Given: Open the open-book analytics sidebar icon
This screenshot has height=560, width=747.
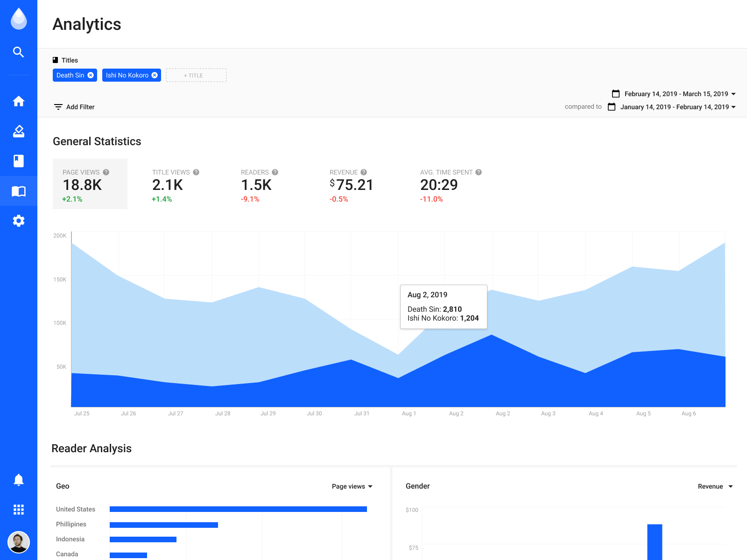Looking at the screenshot, I should (x=19, y=191).
